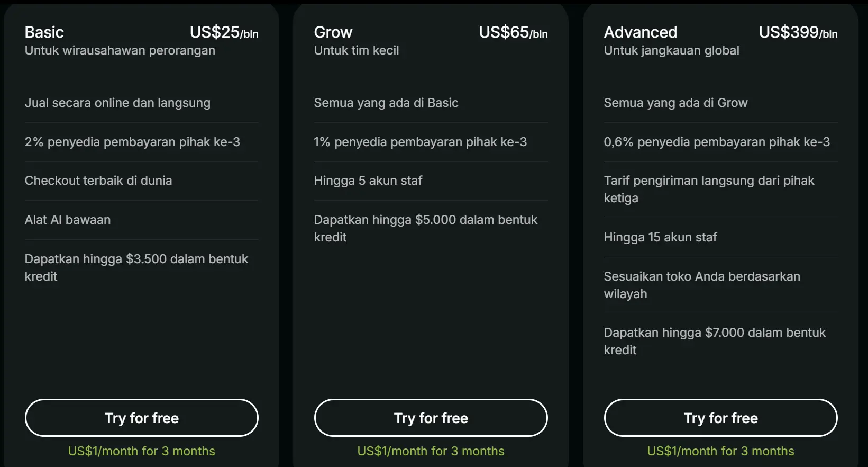Click Try for free under Basic plan

click(x=141, y=418)
